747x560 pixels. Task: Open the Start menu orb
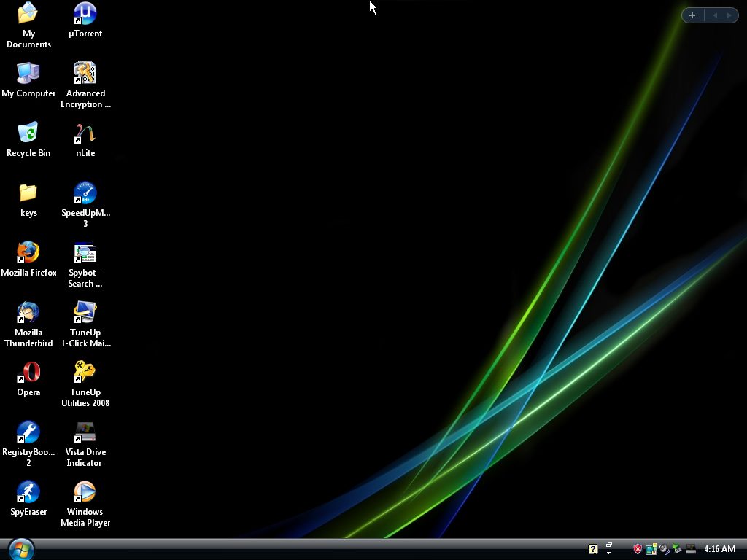pos(21,549)
